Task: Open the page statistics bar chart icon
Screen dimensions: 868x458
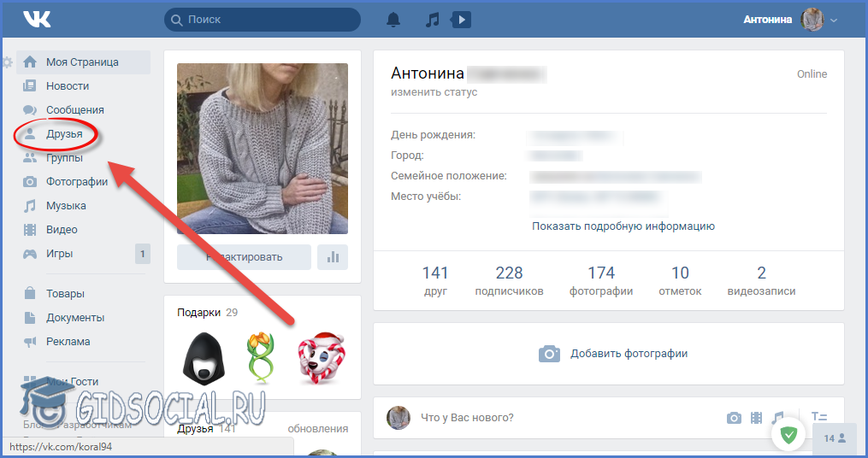Action: (333, 257)
